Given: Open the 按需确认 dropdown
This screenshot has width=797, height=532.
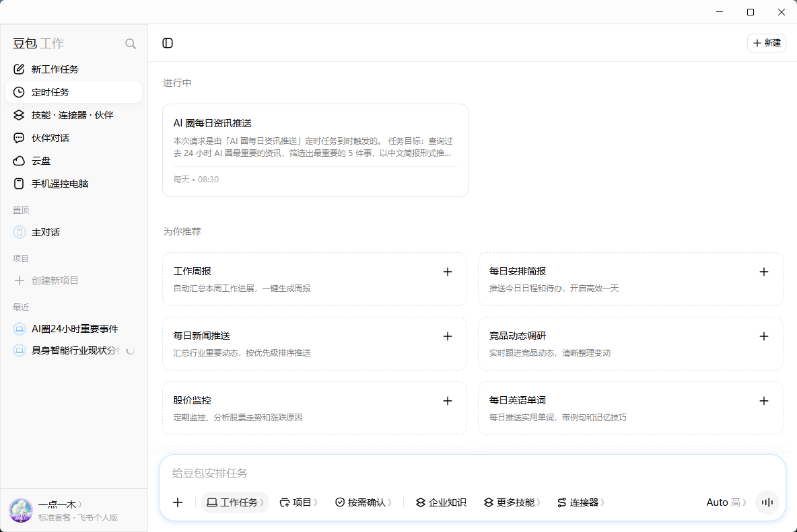Looking at the screenshot, I should coord(364,502).
